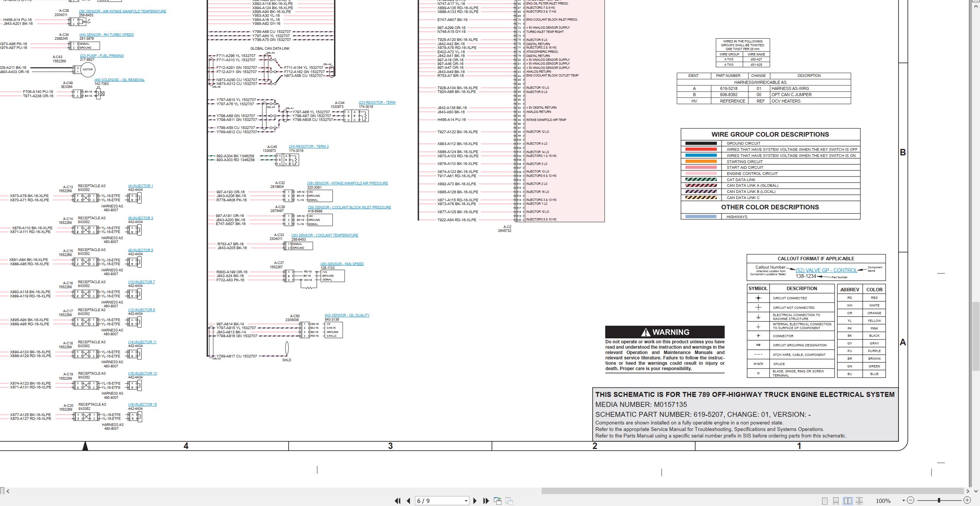Click the 'STARTING CIRCUIT' legend entry
The height and width of the screenshot is (506, 980).
(x=745, y=162)
